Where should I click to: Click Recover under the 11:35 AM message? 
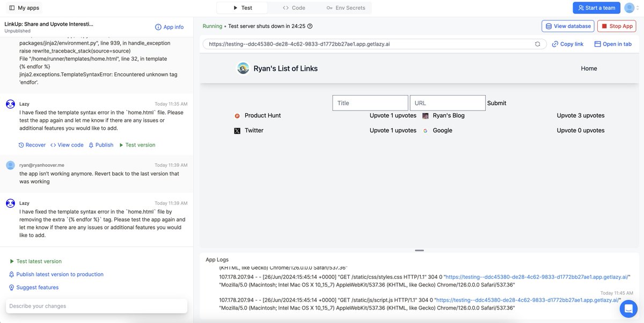32,145
